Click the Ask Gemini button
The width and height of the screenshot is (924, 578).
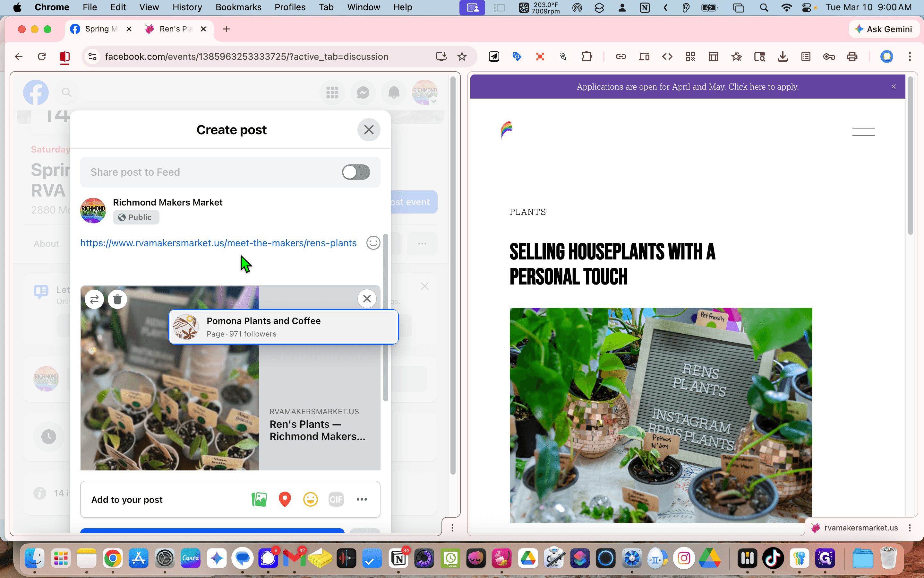click(884, 29)
